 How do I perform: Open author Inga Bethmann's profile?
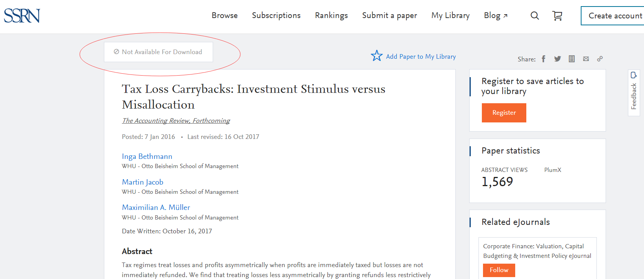(147, 157)
